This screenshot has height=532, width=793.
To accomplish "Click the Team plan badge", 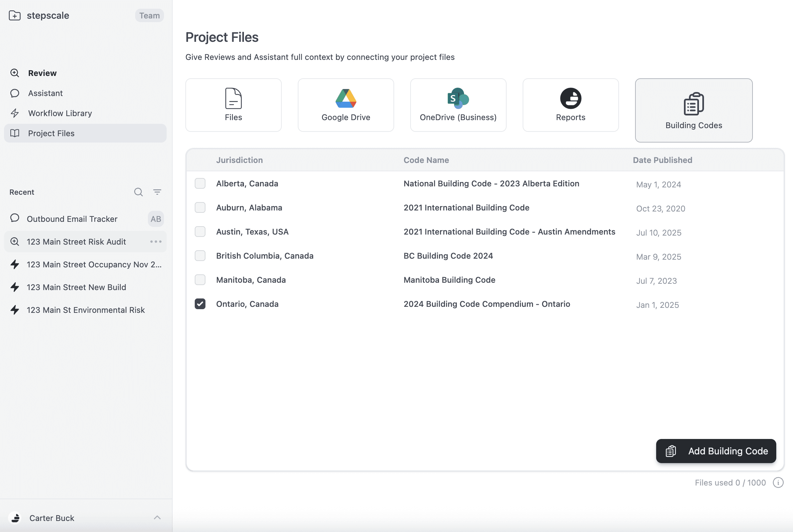I will point(149,16).
